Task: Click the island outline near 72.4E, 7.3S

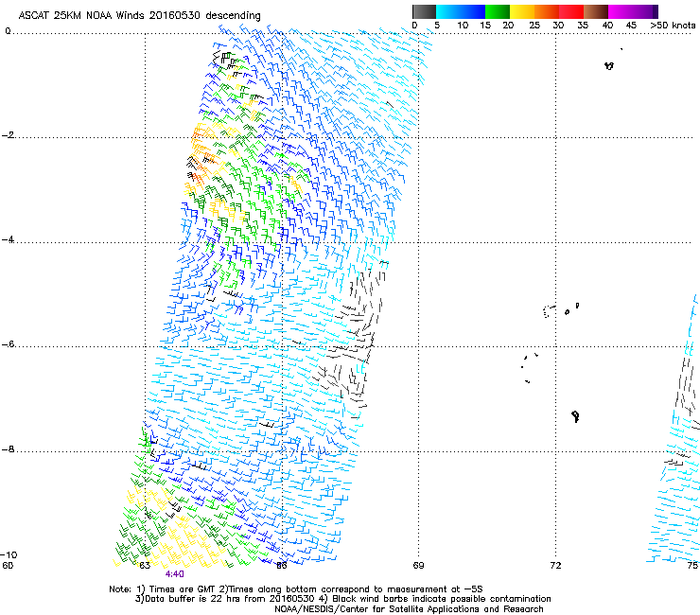Action: (575, 416)
